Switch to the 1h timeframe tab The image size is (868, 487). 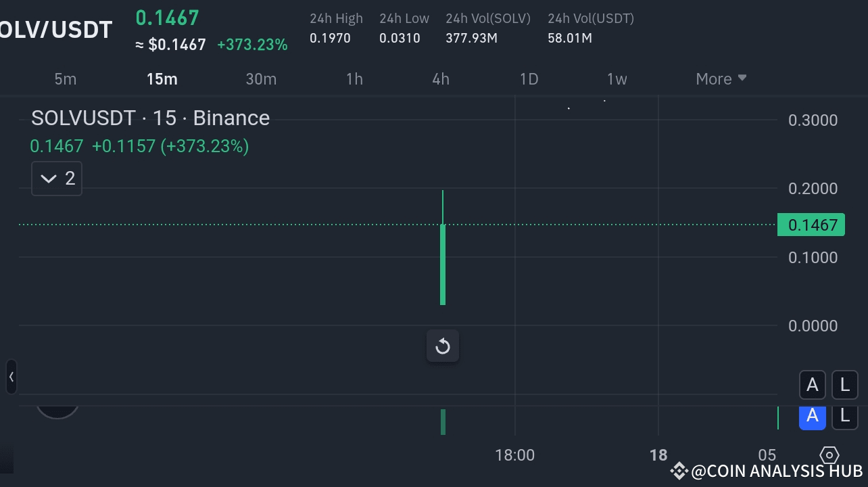click(x=354, y=78)
